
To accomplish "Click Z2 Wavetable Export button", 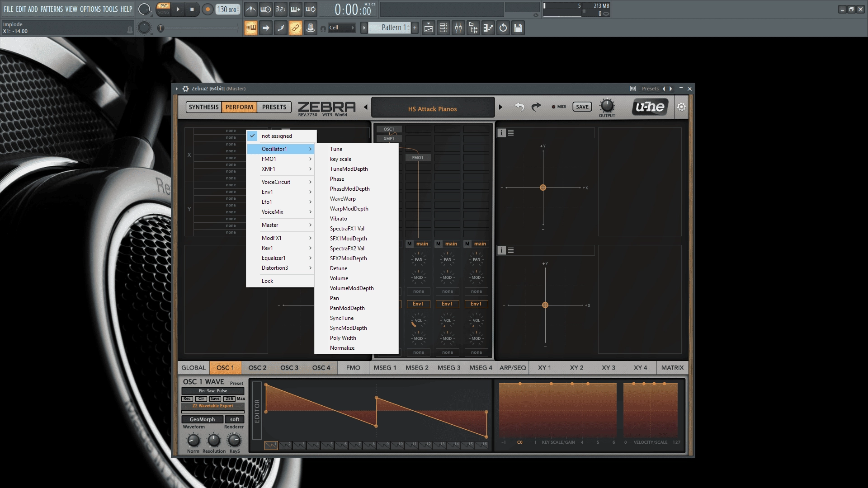I will pos(213,406).
